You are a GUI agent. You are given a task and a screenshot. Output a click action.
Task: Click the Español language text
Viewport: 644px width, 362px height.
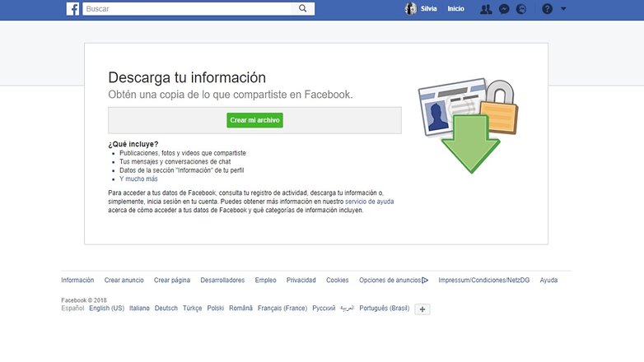[x=72, y=309]
